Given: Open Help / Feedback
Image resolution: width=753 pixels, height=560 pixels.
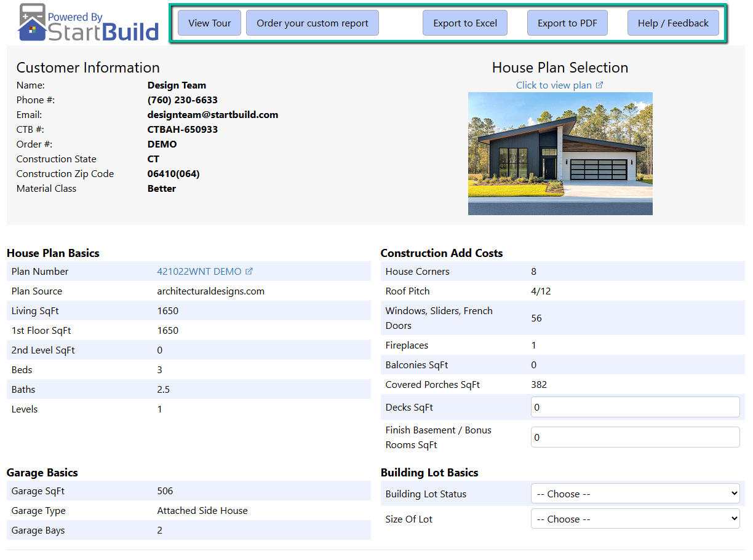Looking at the screenshot, I should pyautogui.click(x=673, y=22).
